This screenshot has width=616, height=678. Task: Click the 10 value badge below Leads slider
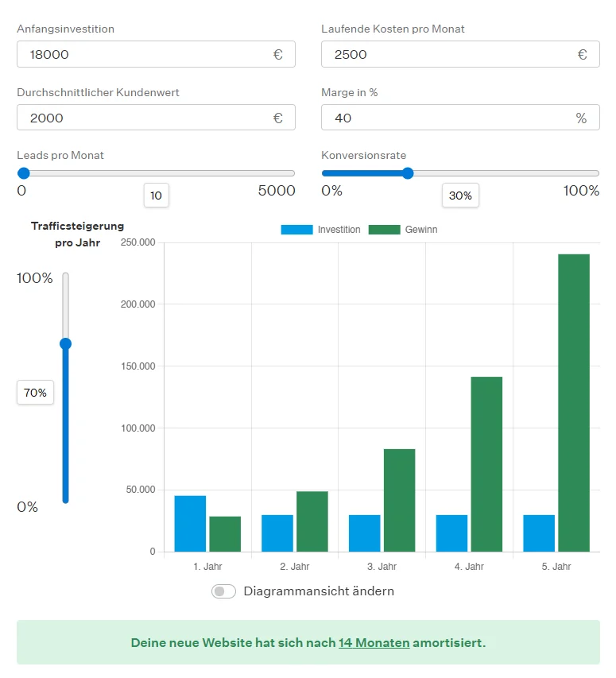coord(156,195)
